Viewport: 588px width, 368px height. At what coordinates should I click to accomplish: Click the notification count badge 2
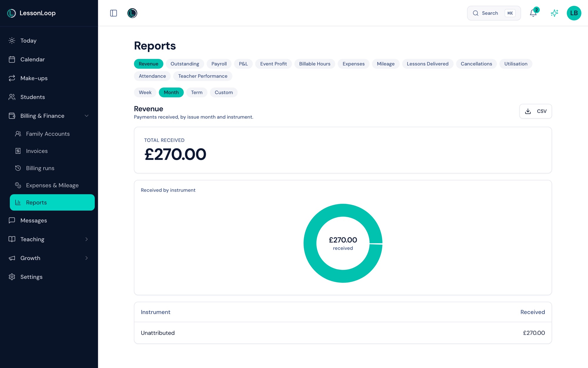[x=537, y=10]
